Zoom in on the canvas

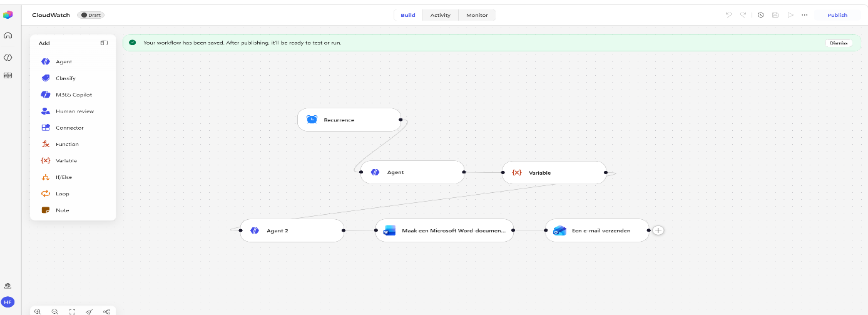(38, 311)
